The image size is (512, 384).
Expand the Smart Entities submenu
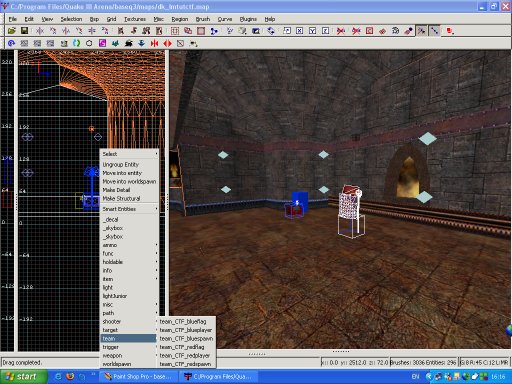coord(129,209)
